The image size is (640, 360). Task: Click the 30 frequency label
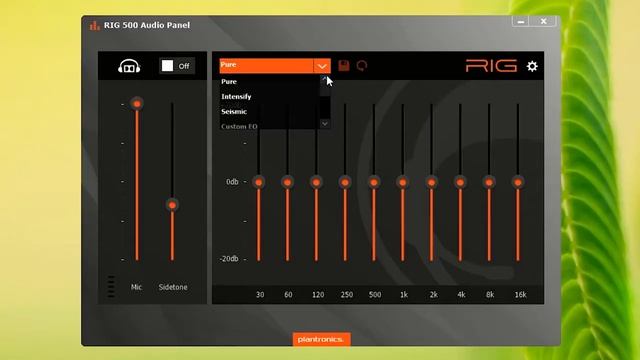tap(260, 295)
